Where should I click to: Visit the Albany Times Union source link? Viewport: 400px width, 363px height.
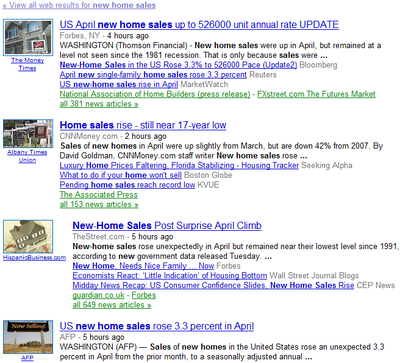click(x=27, y=156)
